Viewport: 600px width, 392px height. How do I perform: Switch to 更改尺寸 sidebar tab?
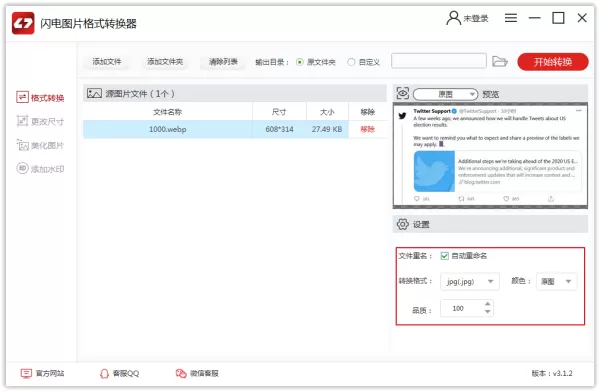(40, 121)
